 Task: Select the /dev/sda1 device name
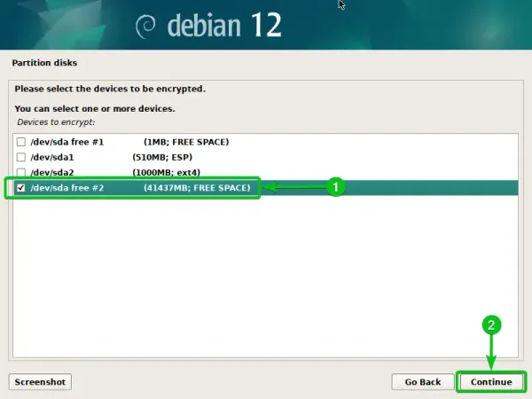pyautogui.click(x=52, y=157)
